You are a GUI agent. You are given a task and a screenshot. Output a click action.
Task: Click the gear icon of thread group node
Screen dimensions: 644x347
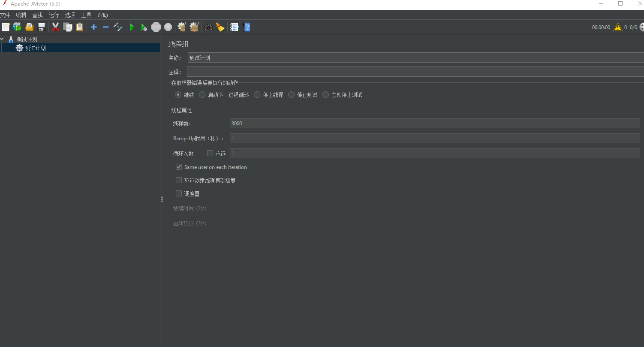click(19, 48)
